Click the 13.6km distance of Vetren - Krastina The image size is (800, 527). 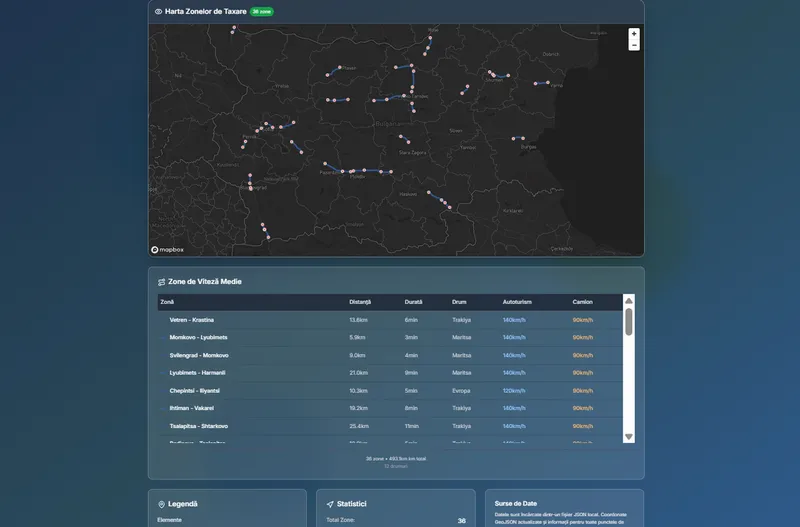(x=358, y=320)
